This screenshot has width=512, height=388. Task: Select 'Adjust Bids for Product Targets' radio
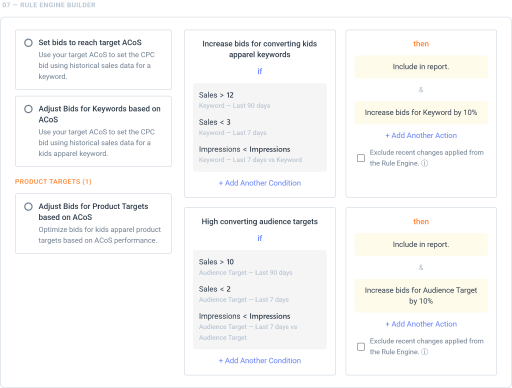(28, 207)
